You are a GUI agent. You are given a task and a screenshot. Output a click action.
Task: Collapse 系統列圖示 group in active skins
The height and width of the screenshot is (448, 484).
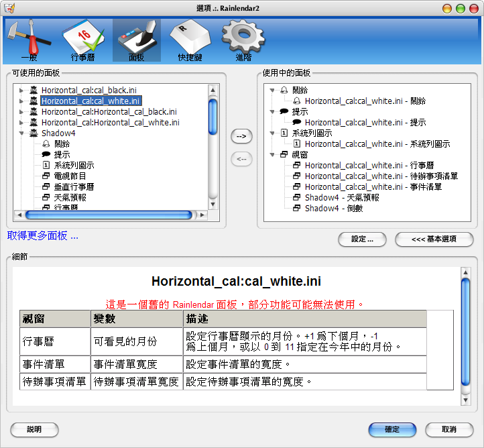coord(272,133)
